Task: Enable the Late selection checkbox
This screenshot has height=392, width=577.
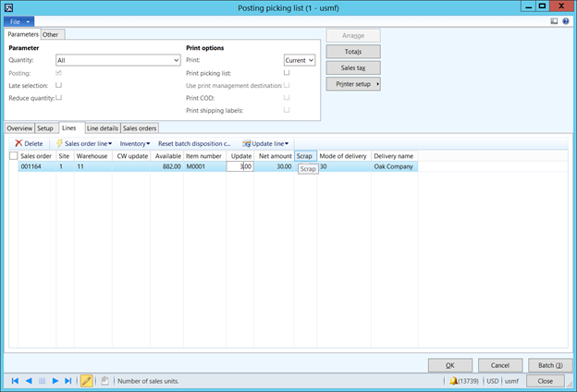Action: [x=59, y=84]
